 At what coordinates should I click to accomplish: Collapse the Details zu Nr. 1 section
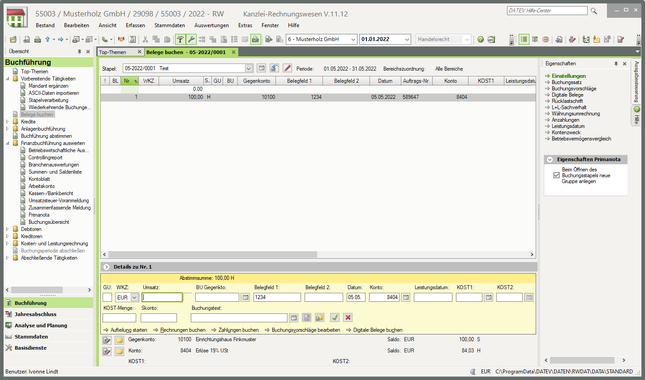click(106, 267)
